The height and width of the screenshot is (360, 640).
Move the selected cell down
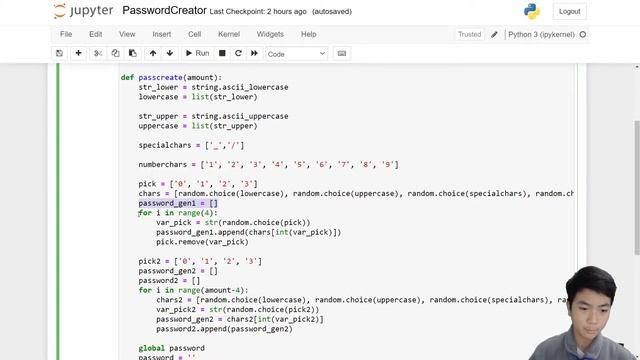tap(170, 53)
